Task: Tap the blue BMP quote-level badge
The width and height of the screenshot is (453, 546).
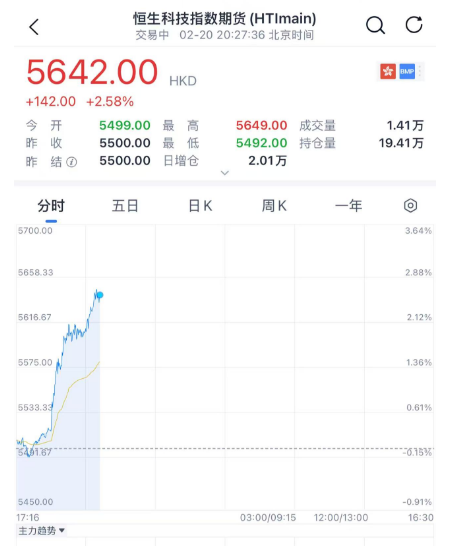Action: point(407,71)
